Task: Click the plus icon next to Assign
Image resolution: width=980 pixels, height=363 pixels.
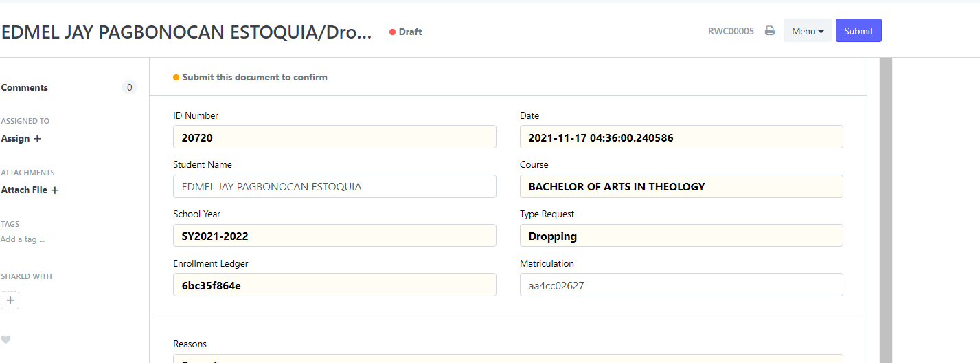Action: pyautogui.click(x=37, y=139)
